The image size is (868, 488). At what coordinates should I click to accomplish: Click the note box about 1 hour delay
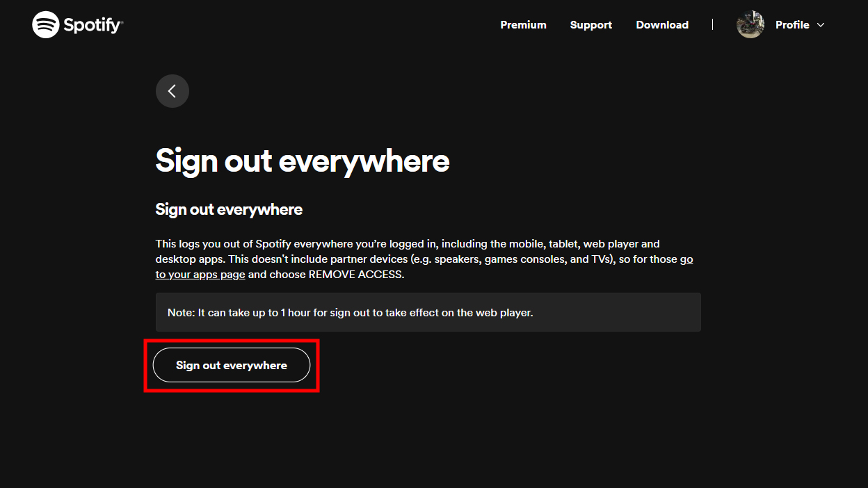428,312
